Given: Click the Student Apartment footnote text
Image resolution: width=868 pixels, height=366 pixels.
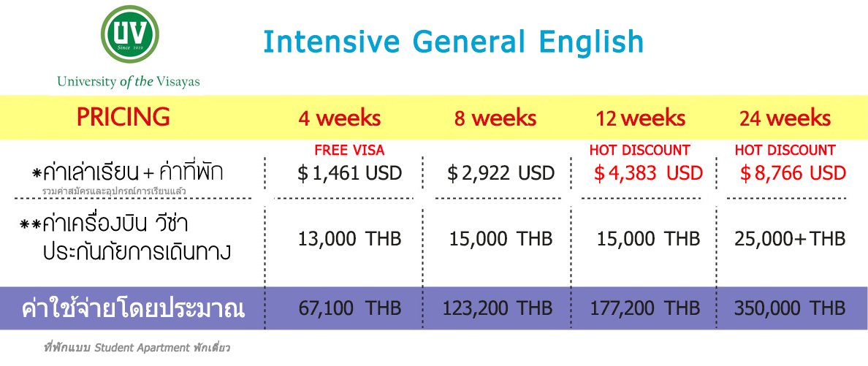Looking at the screenshot, I should pyautogui.click(x=136, y=348).
